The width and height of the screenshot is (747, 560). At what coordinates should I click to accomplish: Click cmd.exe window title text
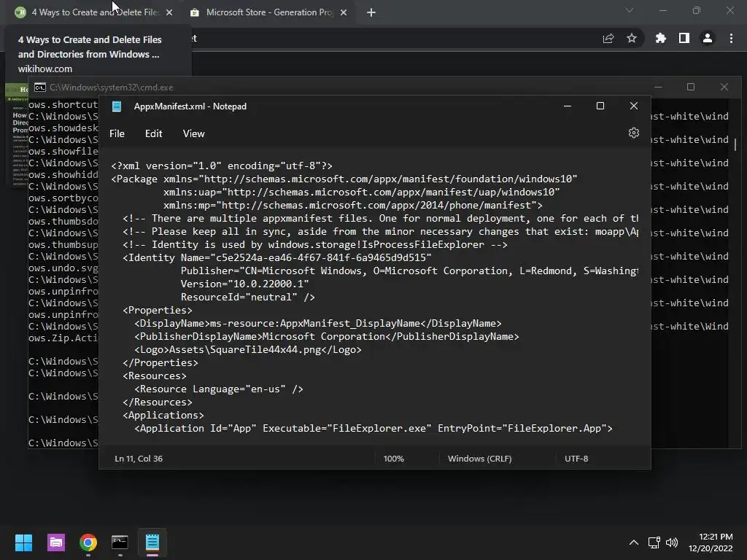click(x=112, y=87)
